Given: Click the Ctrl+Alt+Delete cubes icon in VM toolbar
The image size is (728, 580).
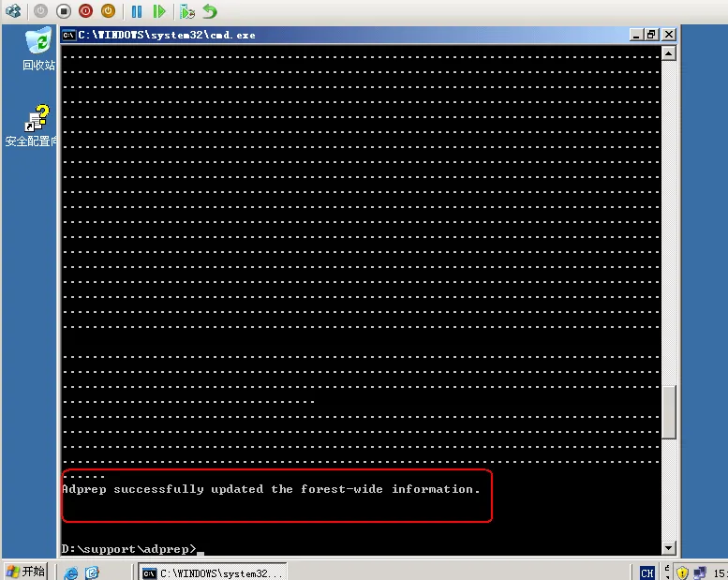Looking at the screenshot, I should click(x=13, y=10).
